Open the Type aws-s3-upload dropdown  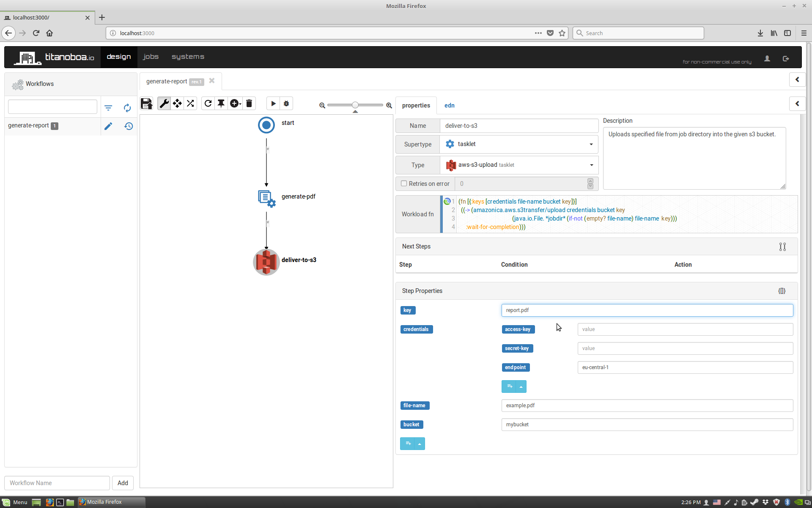coord(519,165)
